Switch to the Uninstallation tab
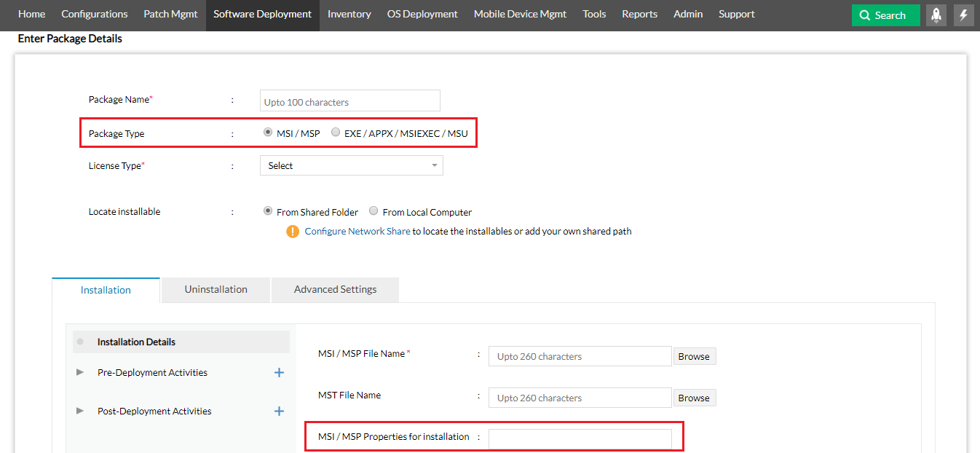 click(x=216, y=290)
